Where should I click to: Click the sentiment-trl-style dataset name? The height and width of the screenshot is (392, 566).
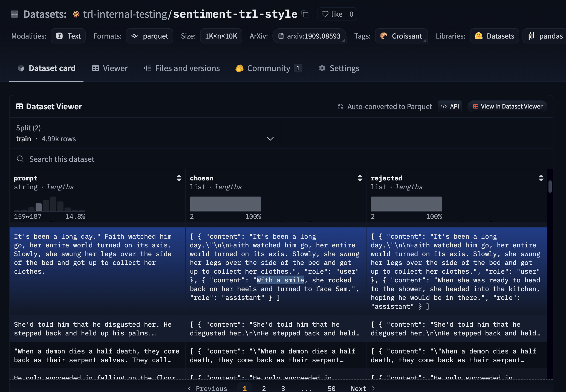[235, 14]
